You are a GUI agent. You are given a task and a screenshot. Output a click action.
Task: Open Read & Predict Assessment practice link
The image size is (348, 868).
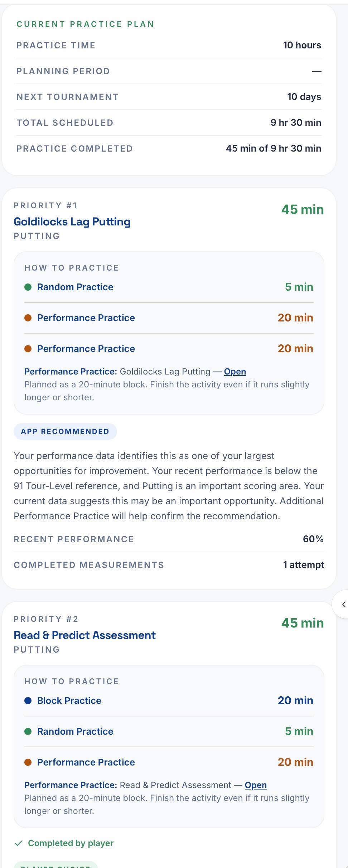pos(256,785)
